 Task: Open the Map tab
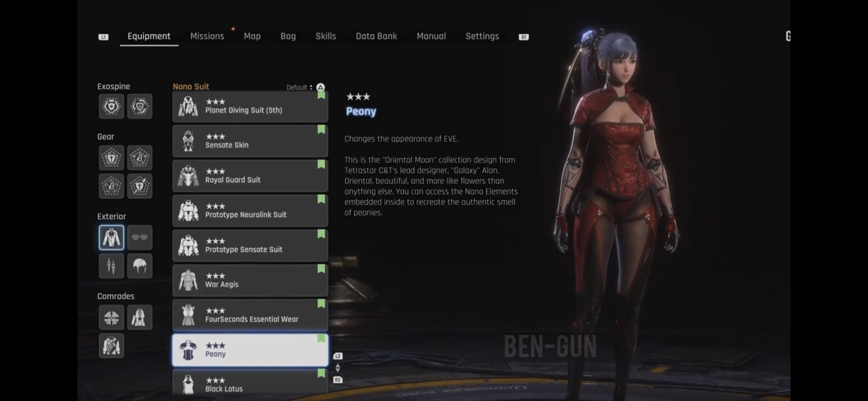pyautogui.click(x=252, y=36)
